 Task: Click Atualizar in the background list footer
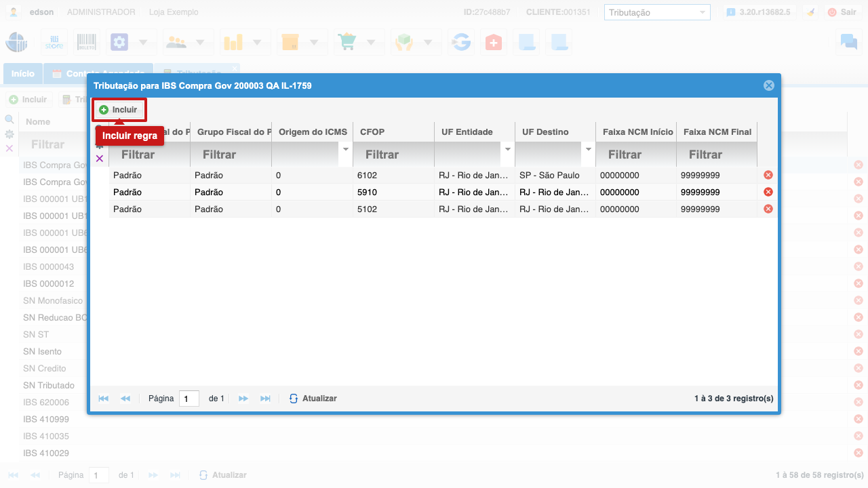pyautogui.click(x=223, y=475)
